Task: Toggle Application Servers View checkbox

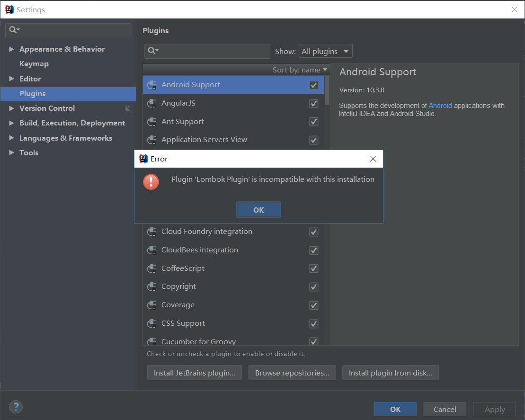Action: click(x=314, y=140)
